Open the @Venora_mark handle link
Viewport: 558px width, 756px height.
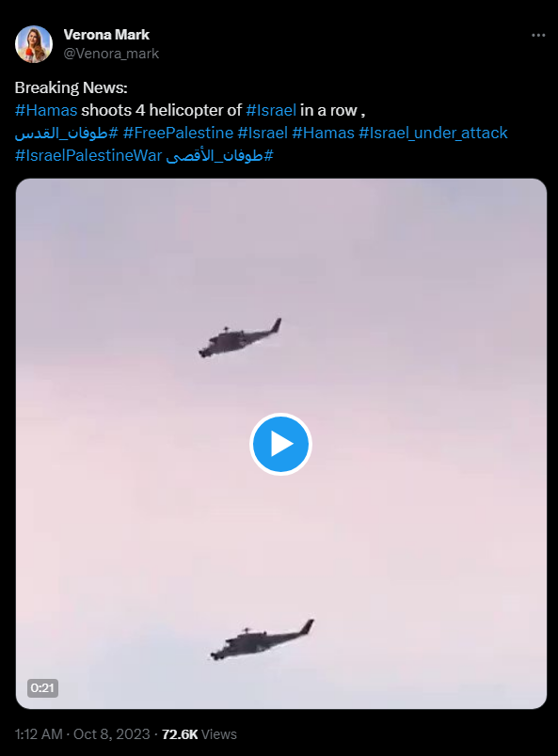[111, 54]
